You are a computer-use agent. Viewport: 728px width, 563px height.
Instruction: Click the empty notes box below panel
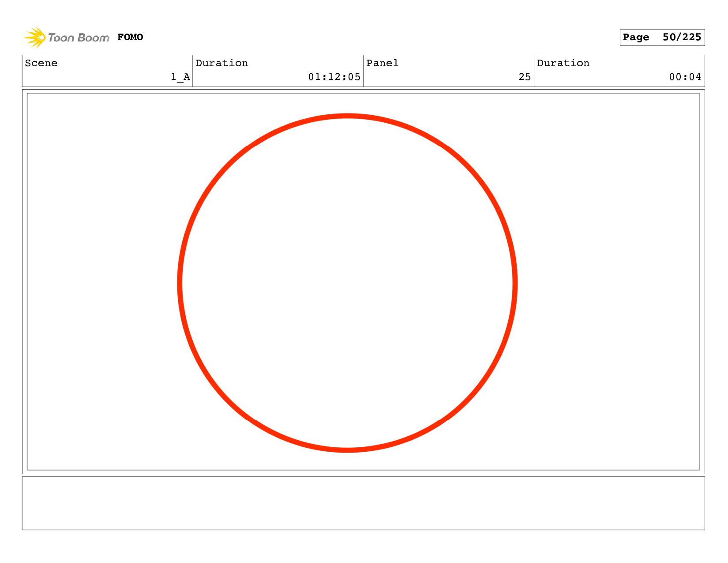363,503
